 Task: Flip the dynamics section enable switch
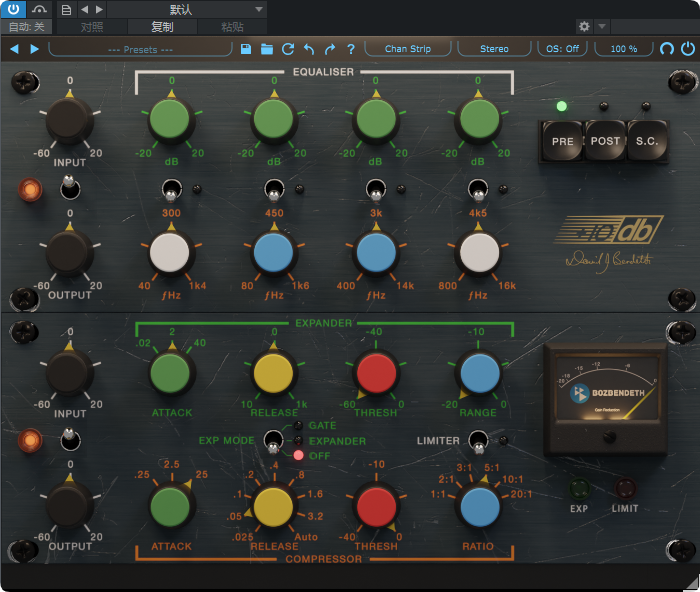pos(70,439)
